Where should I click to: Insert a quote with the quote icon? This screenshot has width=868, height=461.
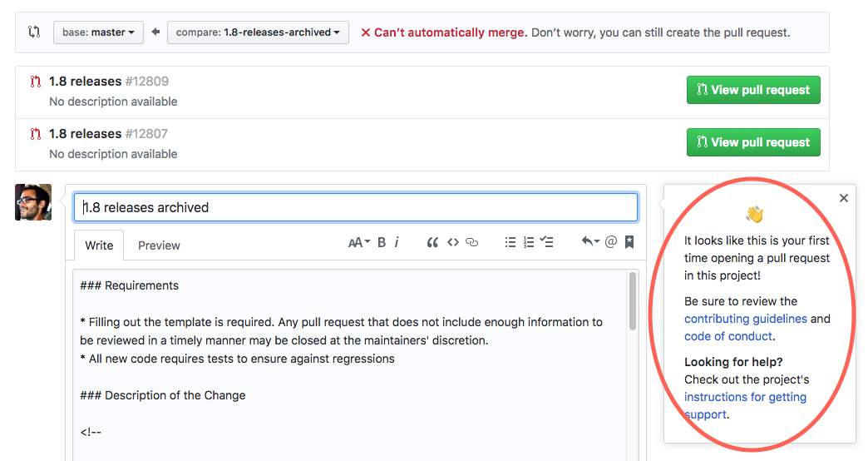pos(432,242)
